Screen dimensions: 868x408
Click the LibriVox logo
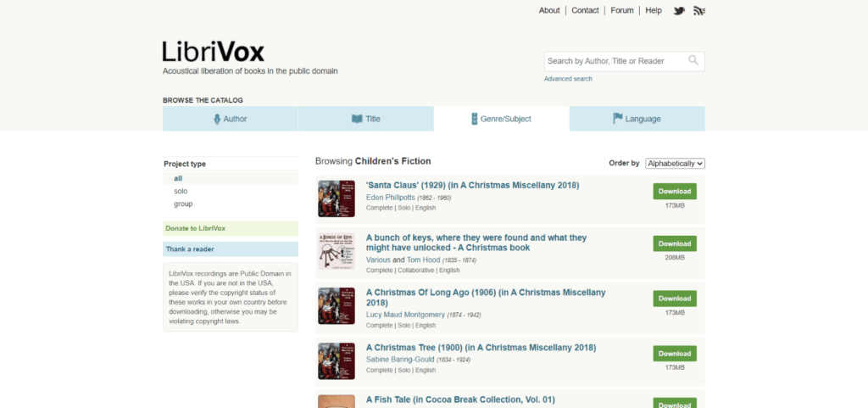coord(213,52)
